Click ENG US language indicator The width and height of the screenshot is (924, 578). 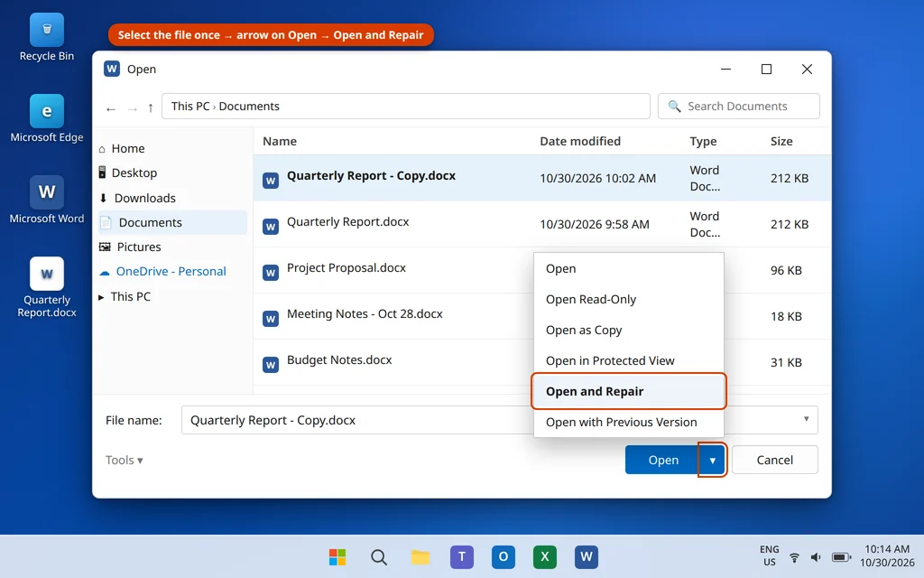pyautogui.click(x=769, y=555)
